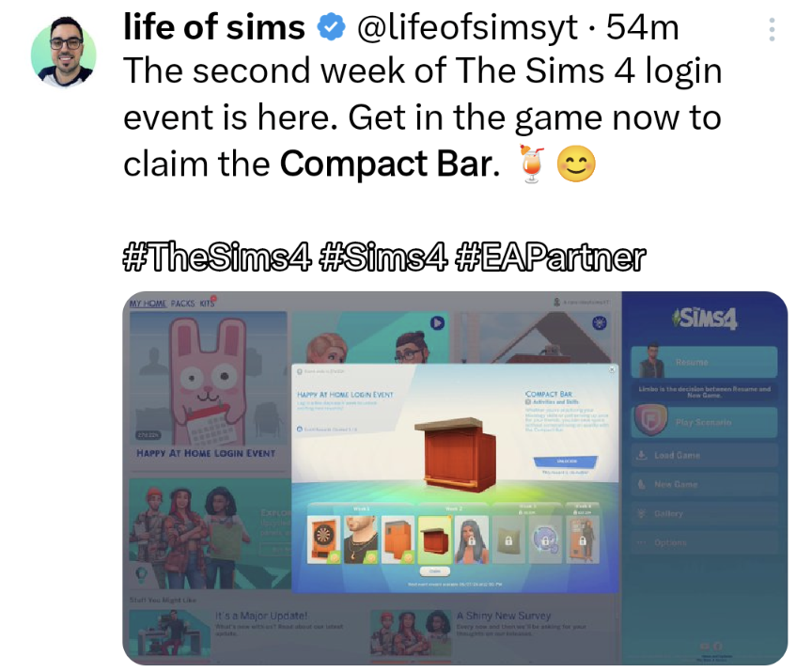
Task: Switch to the Kits tab
Action: point(207,304)
